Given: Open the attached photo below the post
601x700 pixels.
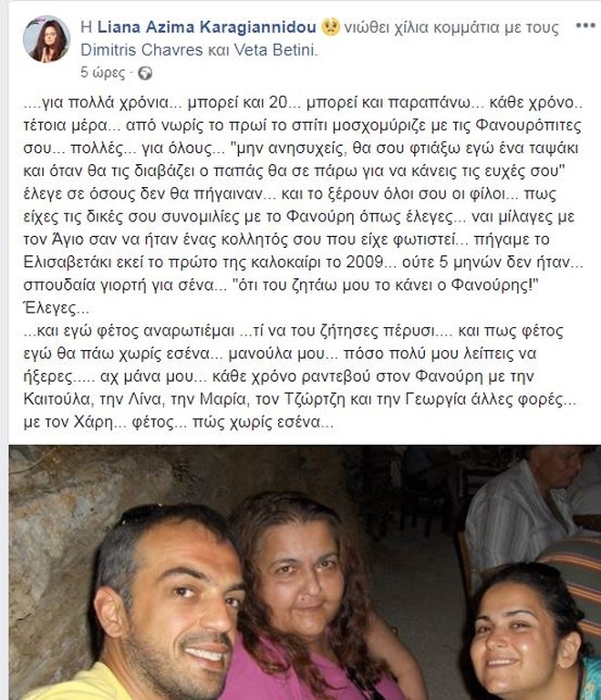Looking at the screenshot, I should pyautogui.click(x=305, y=572).
